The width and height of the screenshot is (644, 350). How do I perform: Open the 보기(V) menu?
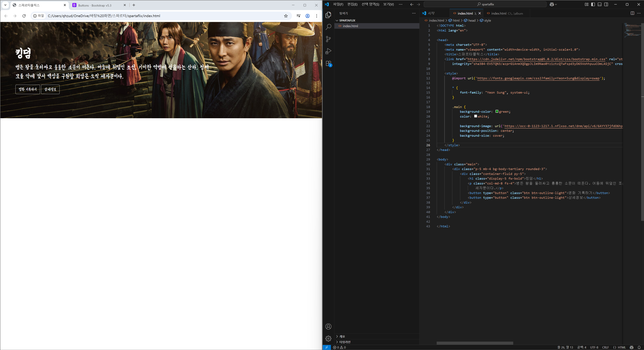click(388, 4)
